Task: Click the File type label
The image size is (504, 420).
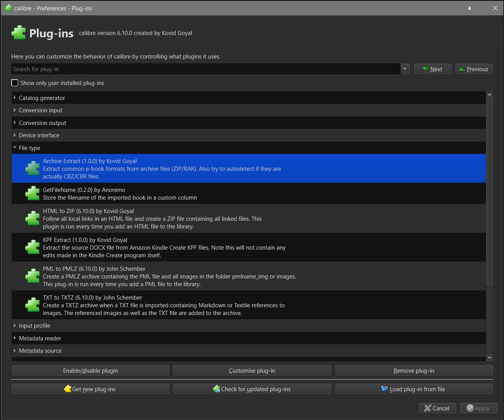Action: point(29,148)
